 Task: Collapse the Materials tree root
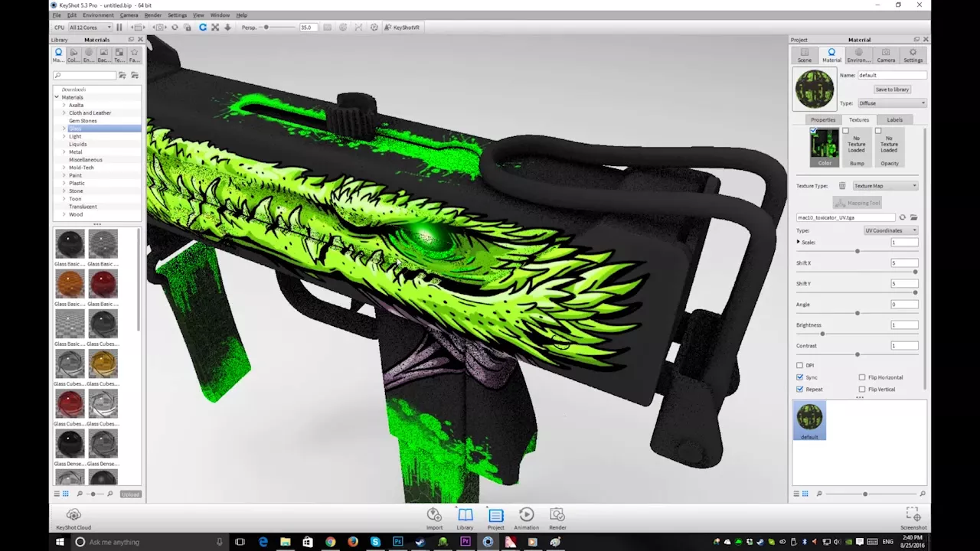[57, 97]
